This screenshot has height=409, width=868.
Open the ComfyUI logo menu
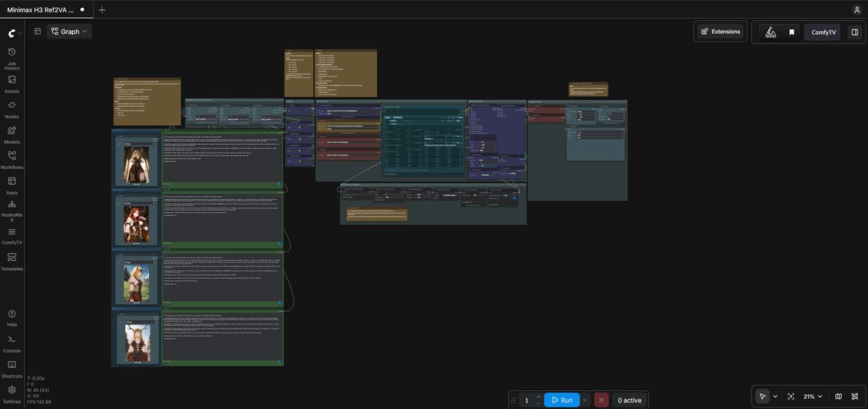(x=12, y=33)
